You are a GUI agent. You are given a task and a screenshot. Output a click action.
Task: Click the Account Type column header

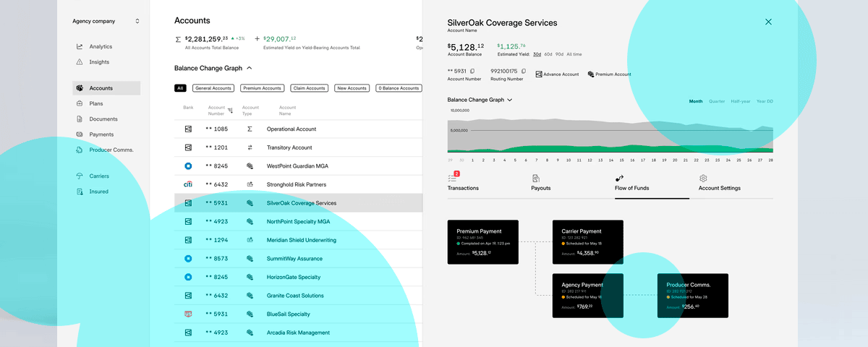(x=251, y=111)
